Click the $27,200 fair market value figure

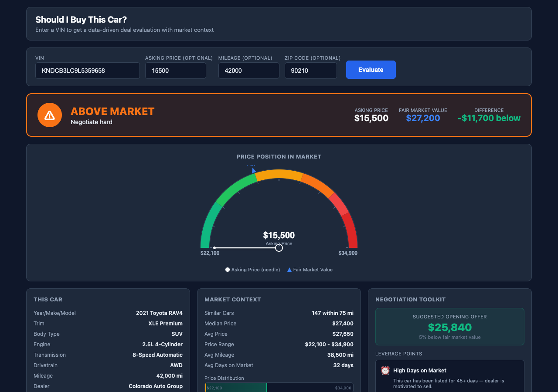423,118
